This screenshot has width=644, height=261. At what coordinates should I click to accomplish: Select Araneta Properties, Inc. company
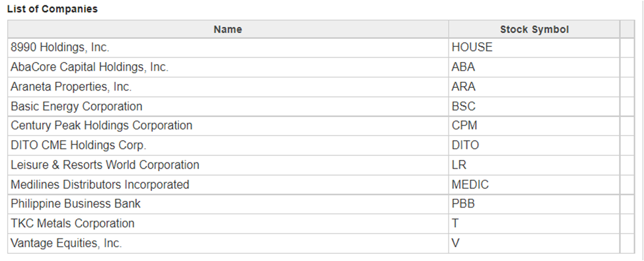71,87
